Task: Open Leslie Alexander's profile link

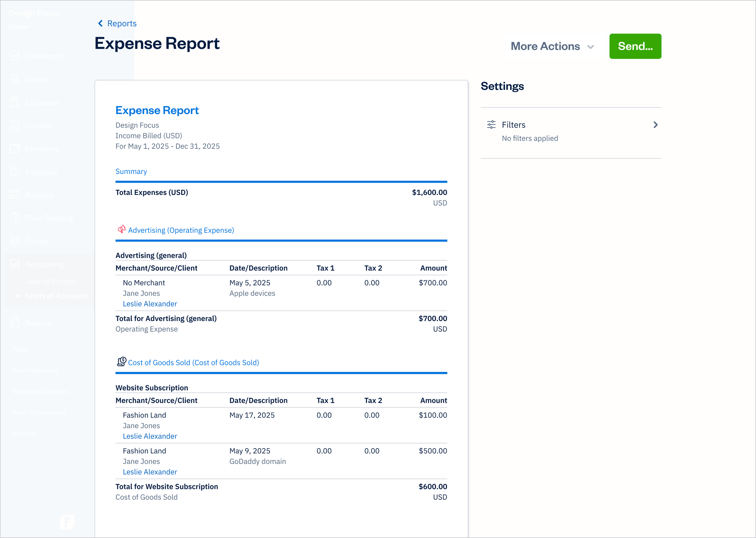Action: (150, 303)
